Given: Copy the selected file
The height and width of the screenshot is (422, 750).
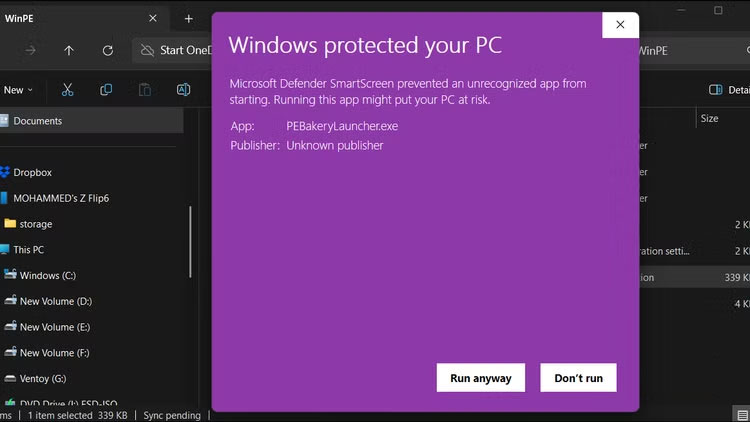Looking at the screenshot, I should tap(106, 89).
